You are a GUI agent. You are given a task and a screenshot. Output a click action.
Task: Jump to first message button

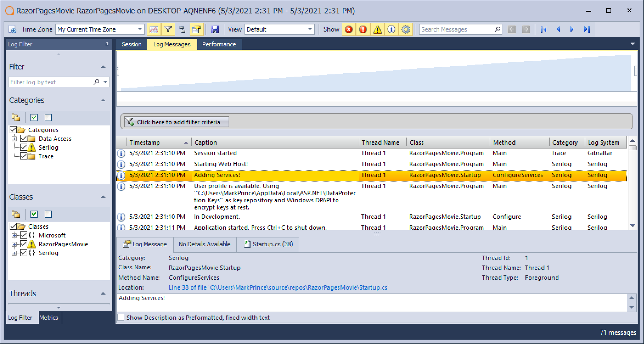(x=544, y=29)
